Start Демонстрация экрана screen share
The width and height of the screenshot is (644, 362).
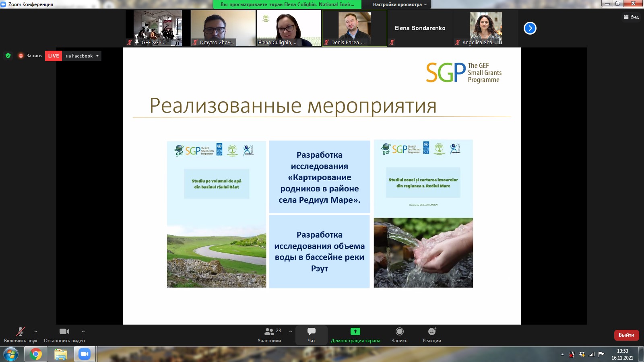pyautogui.click(x=355, y=335)
